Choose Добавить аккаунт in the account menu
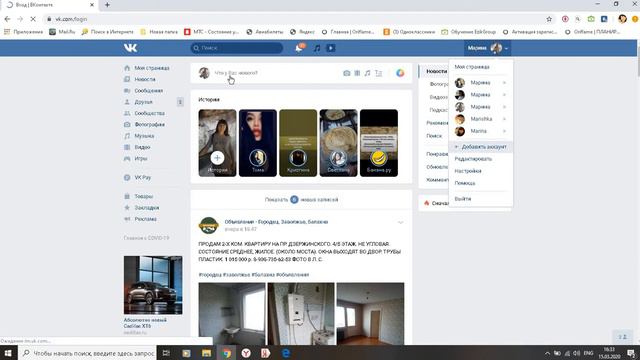Viewport: 640px width, 360px height. tap(481, 147)
